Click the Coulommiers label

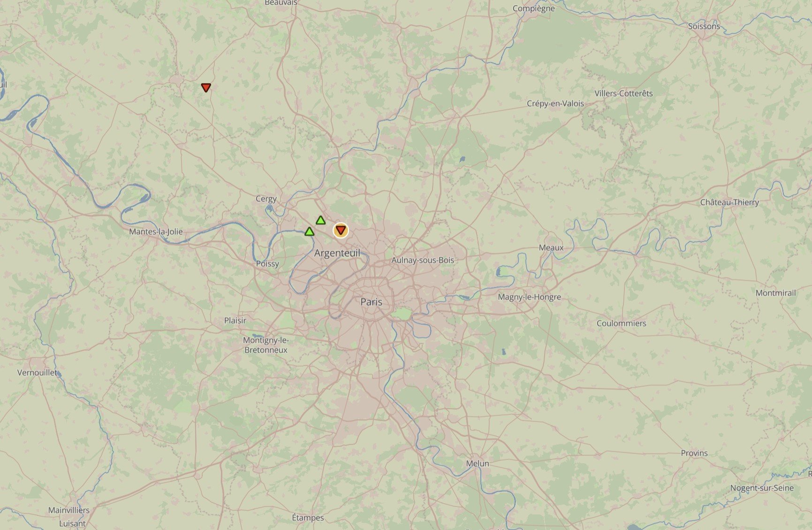point(621,323)
